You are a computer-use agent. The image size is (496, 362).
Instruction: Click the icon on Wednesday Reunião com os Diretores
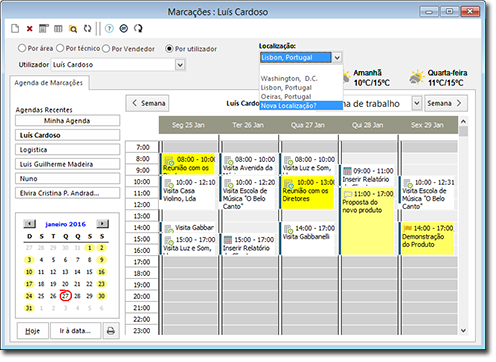288,183
